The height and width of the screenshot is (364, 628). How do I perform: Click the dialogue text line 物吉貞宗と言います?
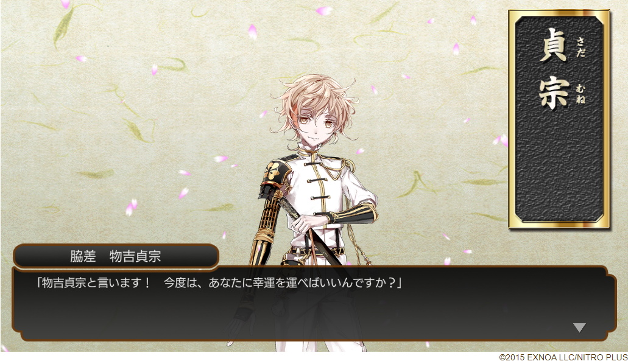pos(219,282)
